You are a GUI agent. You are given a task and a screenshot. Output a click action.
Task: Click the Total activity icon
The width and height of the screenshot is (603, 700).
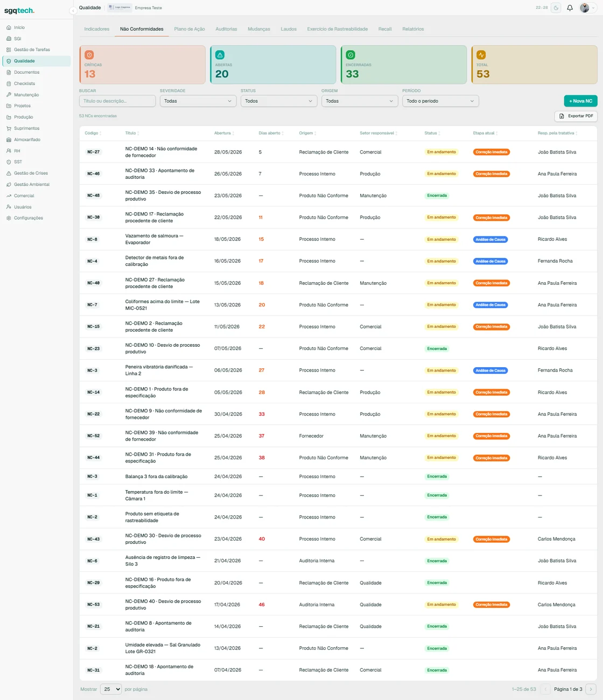(481, 55)
